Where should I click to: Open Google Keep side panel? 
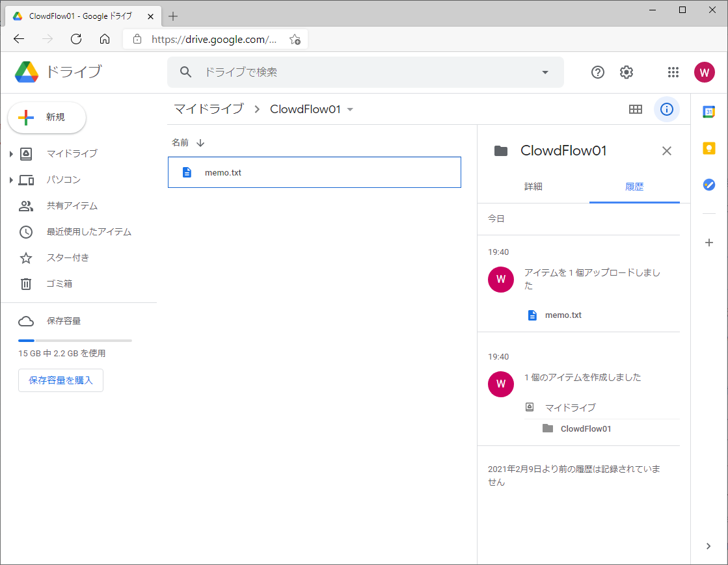point(709,148)
